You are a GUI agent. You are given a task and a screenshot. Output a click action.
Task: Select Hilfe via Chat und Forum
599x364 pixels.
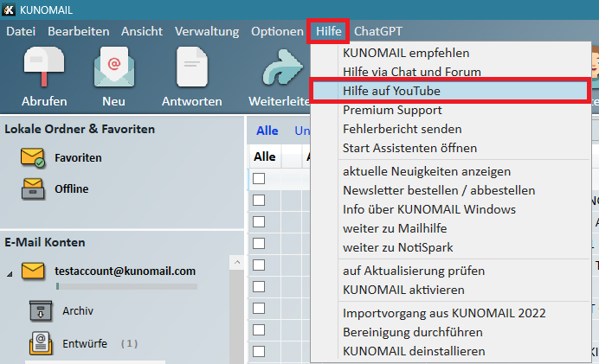pos(451,72)
